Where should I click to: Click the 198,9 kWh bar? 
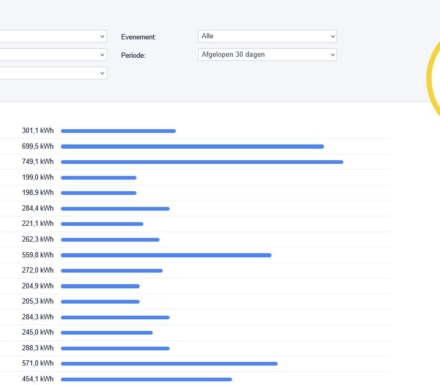(x=99, y=193)
